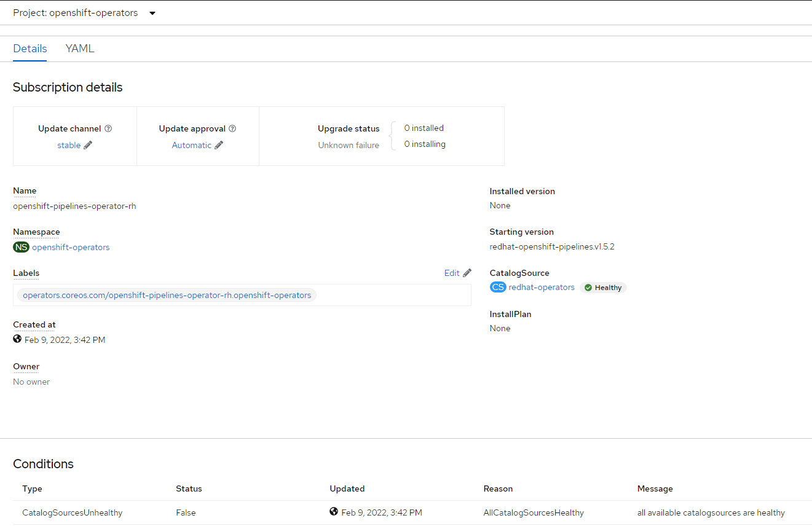Switch to the YAML tab
This screenshot has height=526, width=812.
click(79, 48)
